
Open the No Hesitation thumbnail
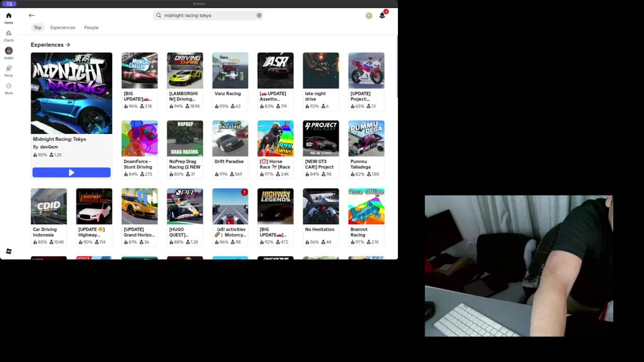(320, 206)
